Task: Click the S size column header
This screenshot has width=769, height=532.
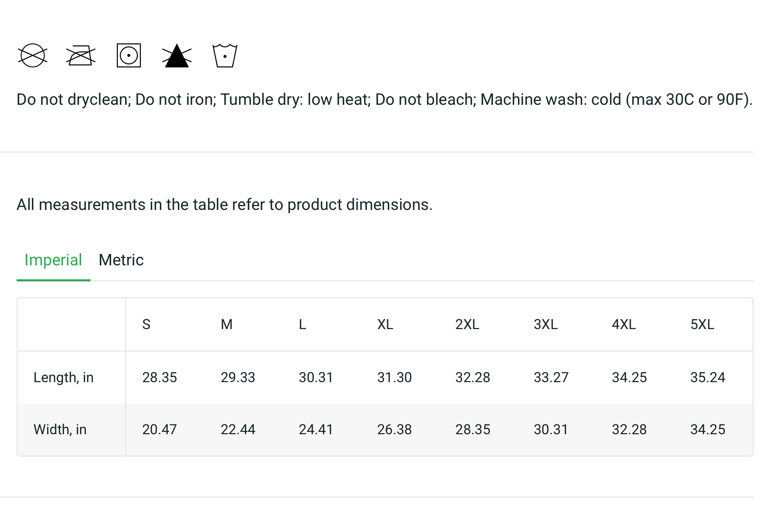Action: [146, 324]
